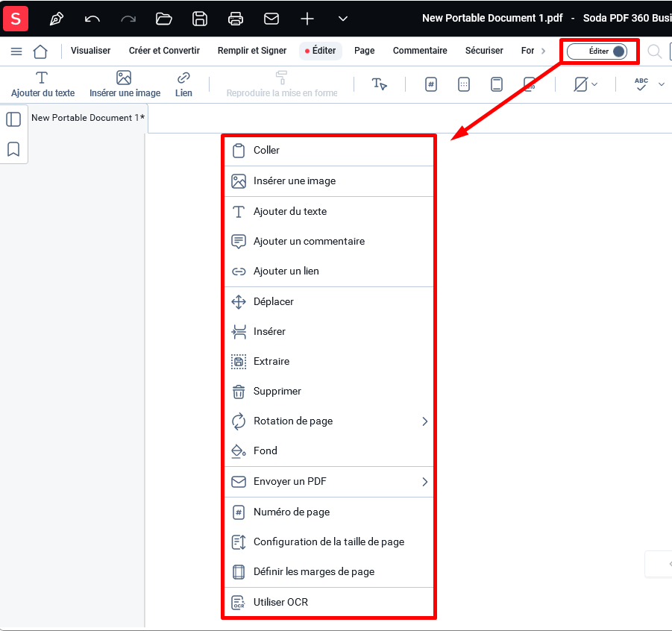Expand quick access toolbar chevron
This screenshot has width=672, height=631.
pyautogui.click(x=343, y=19)
